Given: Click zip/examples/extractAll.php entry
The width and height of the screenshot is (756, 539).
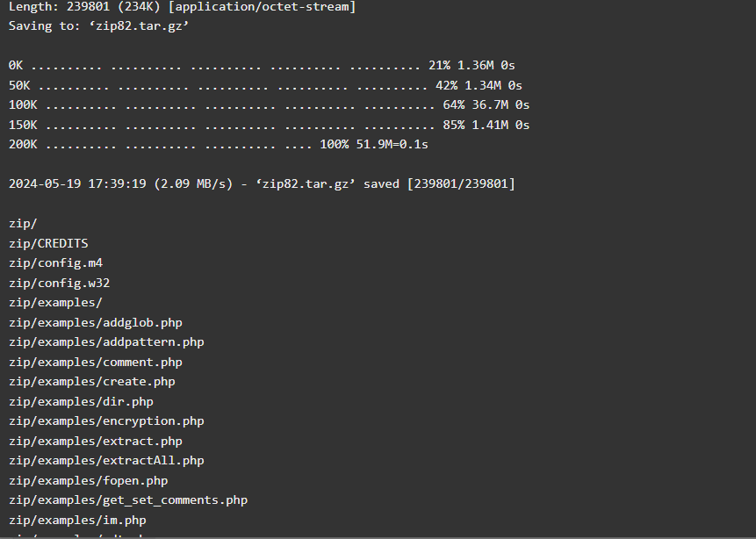Looking at the screenshot, I should pyautogui.click(x=106, y=461).
